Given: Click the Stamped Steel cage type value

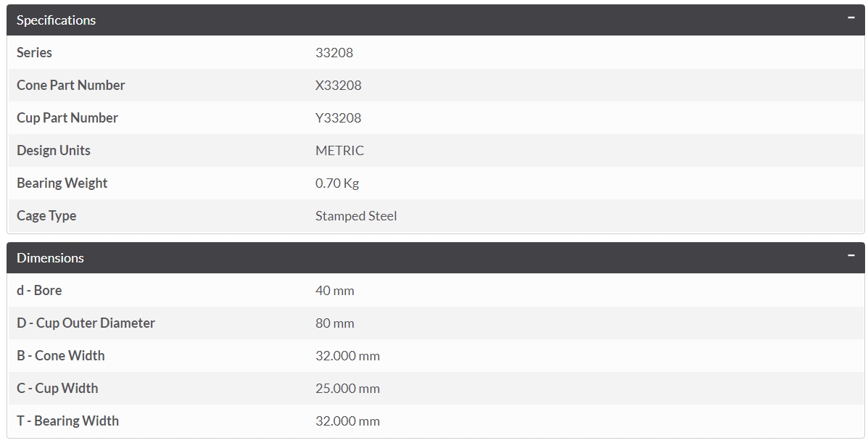Looking at the screenshot, I should tap(356, 216).
